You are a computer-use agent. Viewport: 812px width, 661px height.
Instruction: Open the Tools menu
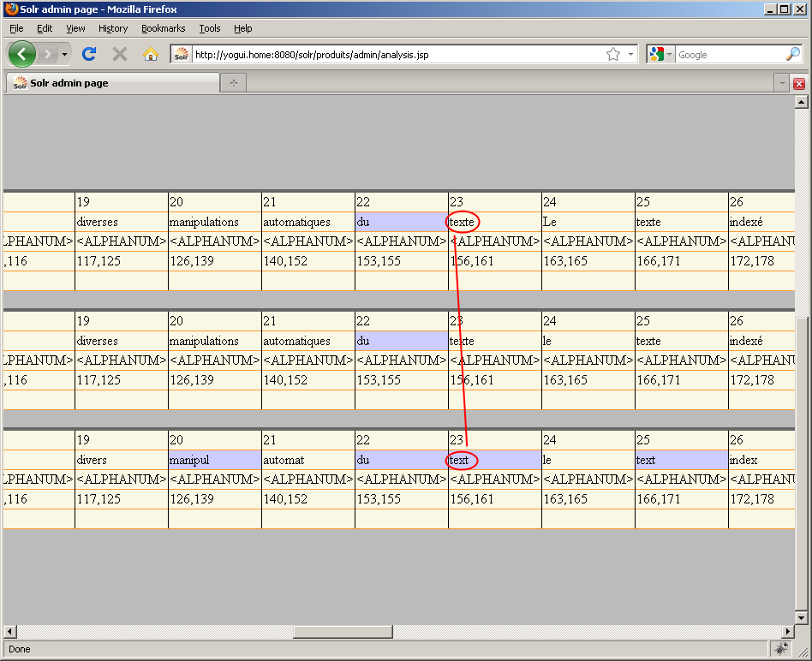point(210,28)
